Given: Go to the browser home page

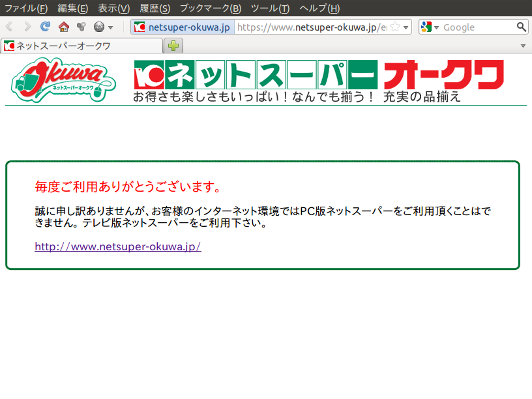Looking at the screenshot, I should 63,27.
